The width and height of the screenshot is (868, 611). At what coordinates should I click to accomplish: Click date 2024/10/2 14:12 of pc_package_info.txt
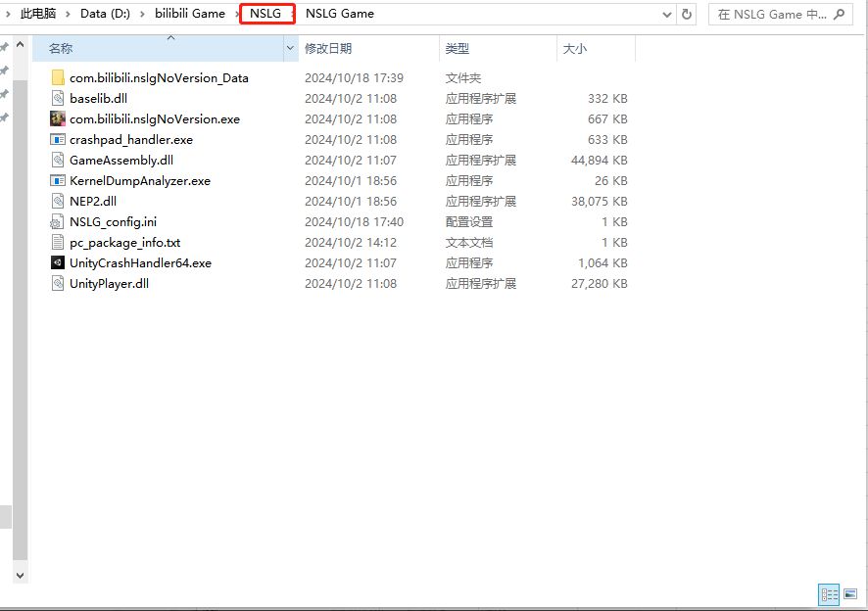pos(351,243)
